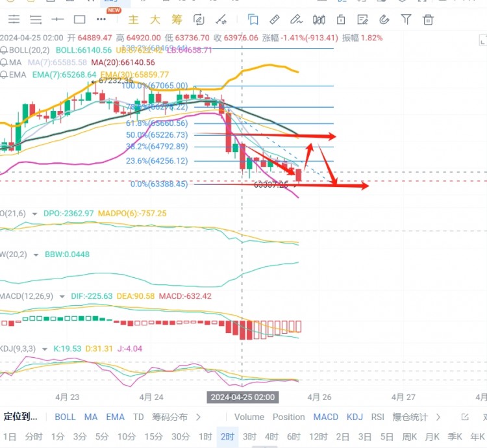
Task: Expand more sub indicators chevron after 爆仓统计
Action: point(438,417)
